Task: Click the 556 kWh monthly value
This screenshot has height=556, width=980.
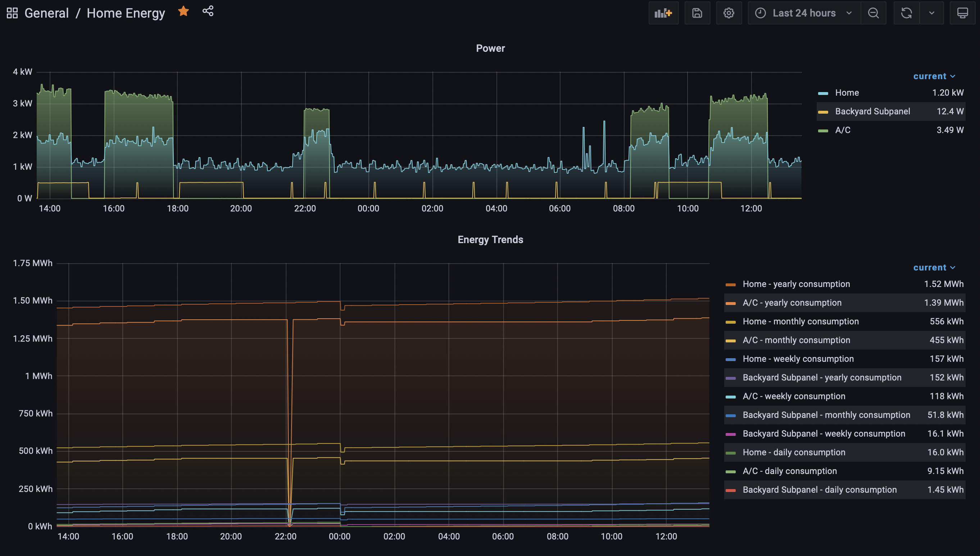Action: click(947, 322)
